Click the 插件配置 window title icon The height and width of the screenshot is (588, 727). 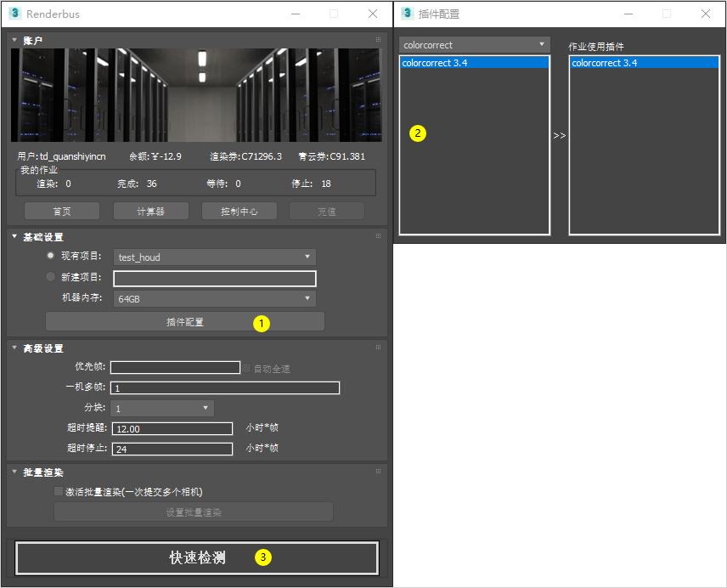tap(407, 14)
